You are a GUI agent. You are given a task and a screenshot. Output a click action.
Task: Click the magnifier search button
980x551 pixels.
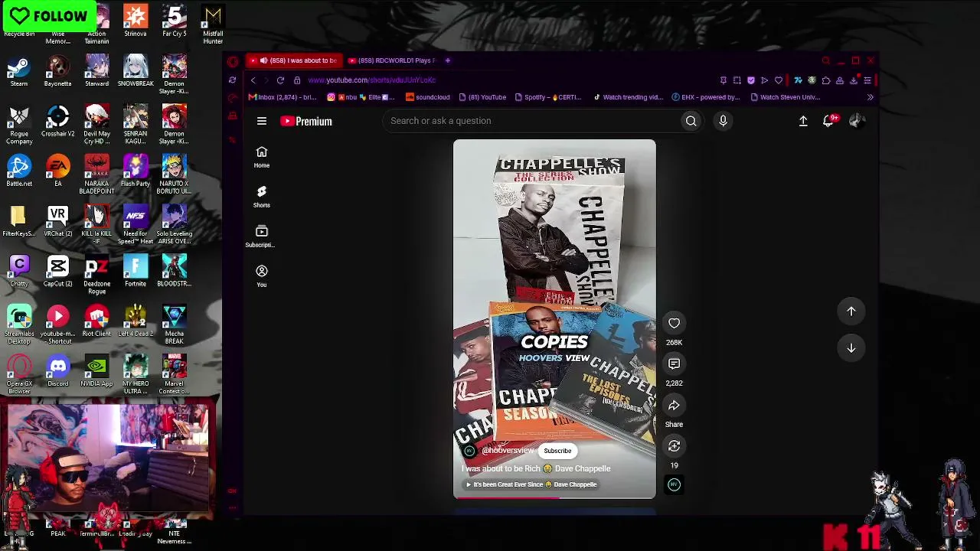coord(691,121)
